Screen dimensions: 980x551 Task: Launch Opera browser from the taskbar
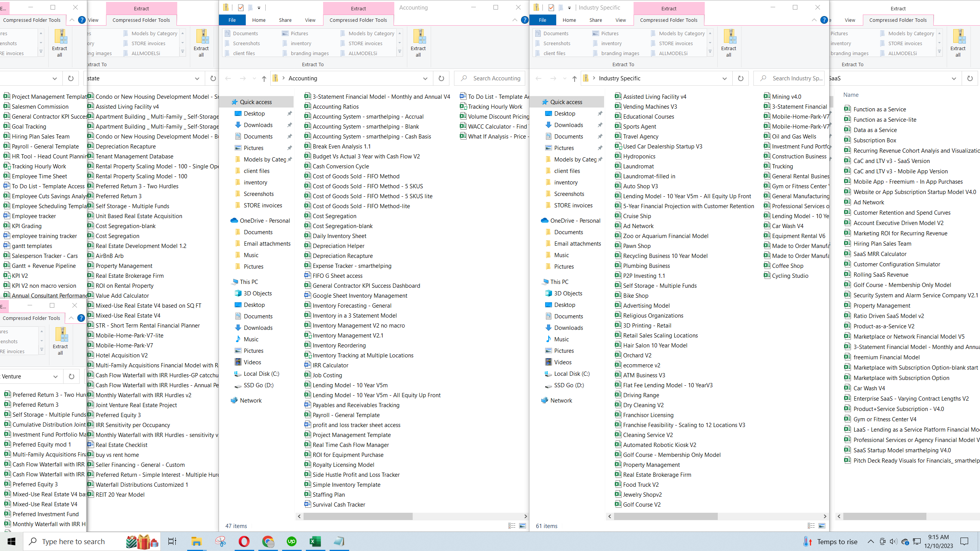tap(244, 541)
